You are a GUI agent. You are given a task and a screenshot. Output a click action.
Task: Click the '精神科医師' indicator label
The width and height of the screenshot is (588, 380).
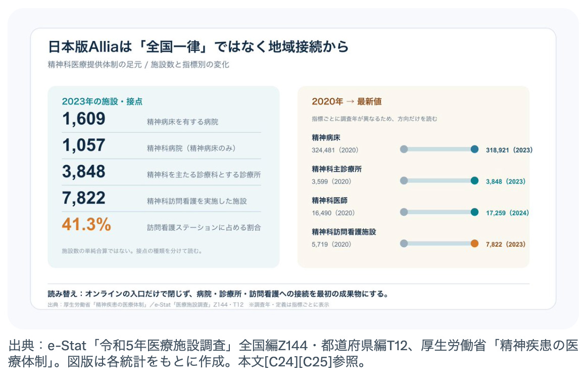330,201
